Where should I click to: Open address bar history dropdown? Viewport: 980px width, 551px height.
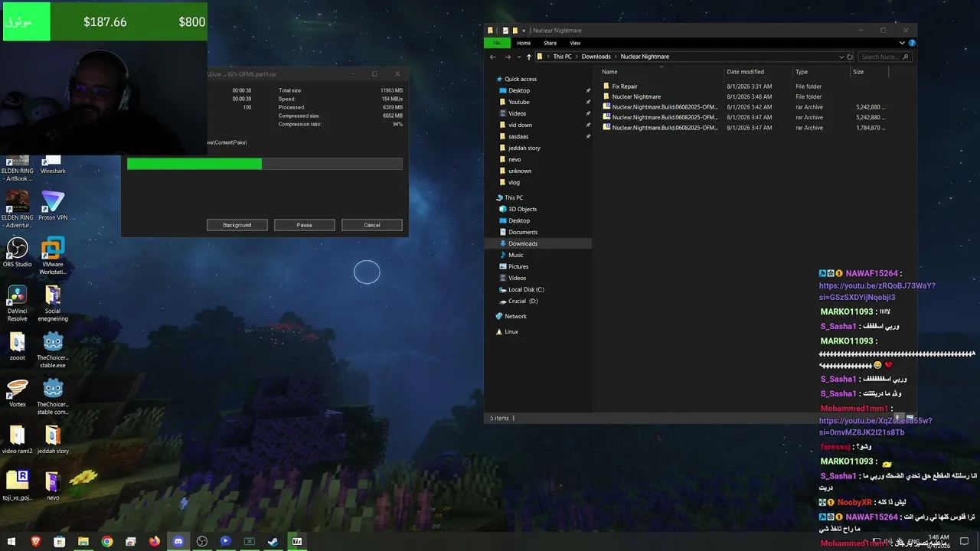(x=842, y=57)
